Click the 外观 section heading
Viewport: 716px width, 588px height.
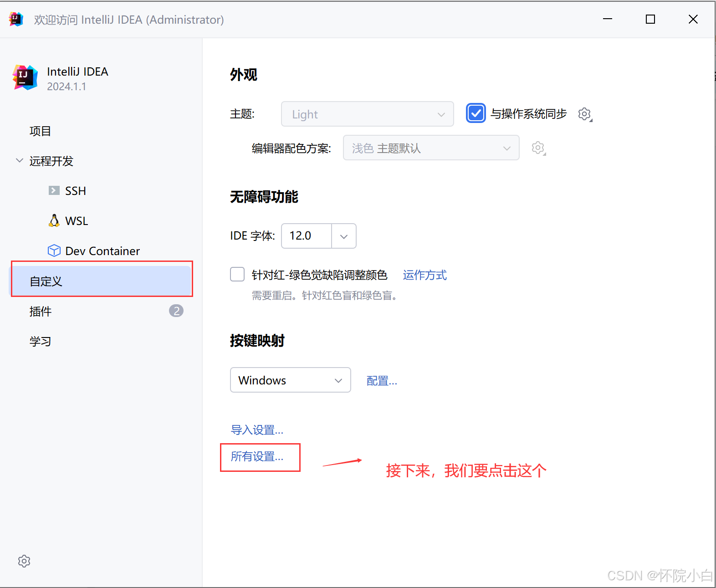tap(244, 75)
